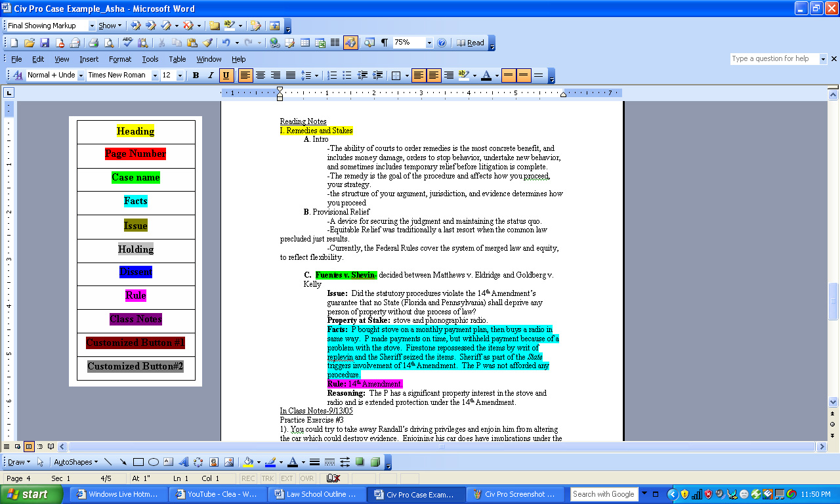Click the Spelling and Grammar check icon
Viewport: 840px width, 504px height.
pyautogui.click(x=127, y=43)
